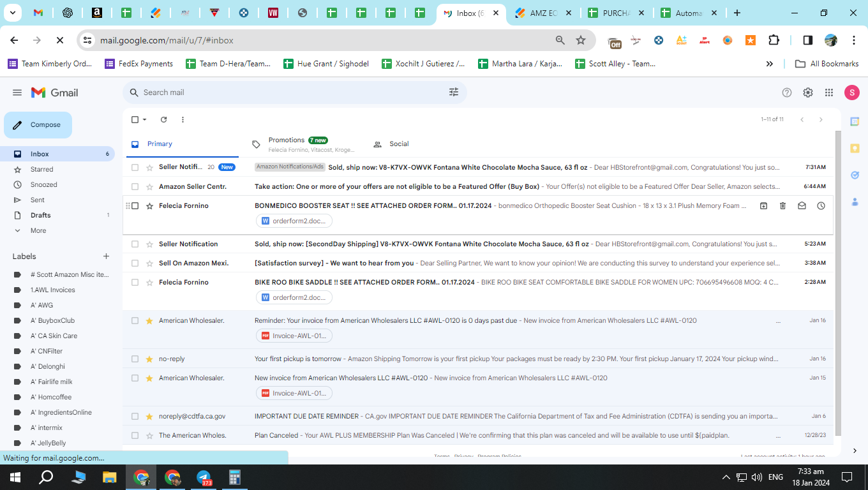Image resolution: width=868 pixels, height=490 pixels.
Task: Open the A' Fairlife milk label
Action: [52, 382]
